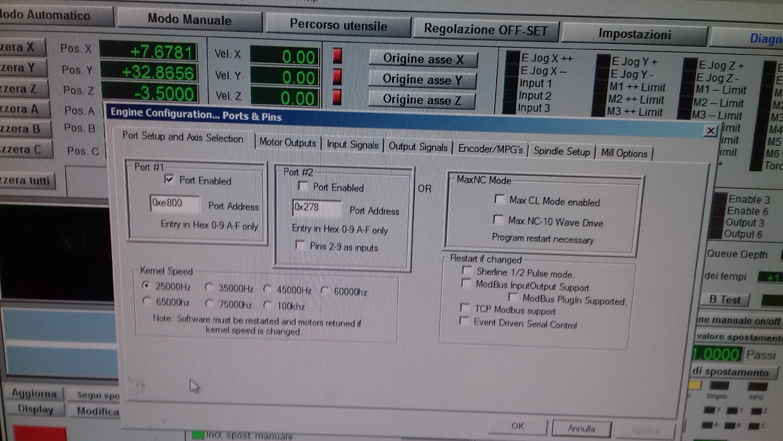
Task: Select 45000Hz kernel speed
Action: pos(267,289)
